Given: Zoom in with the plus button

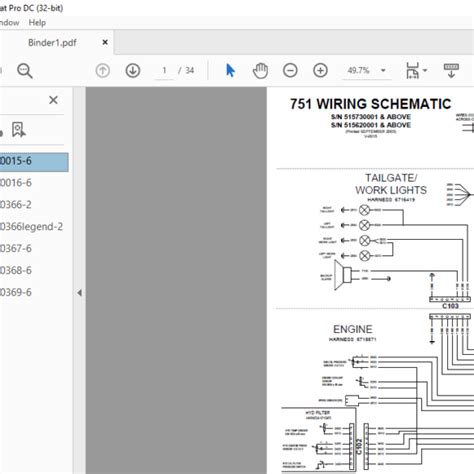Looking at the screenshot, I should 320,71.
